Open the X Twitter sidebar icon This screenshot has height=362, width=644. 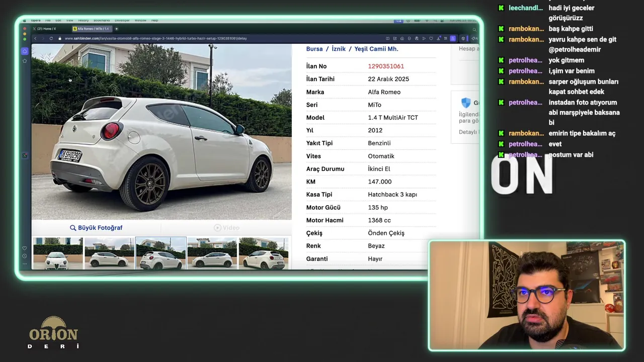25,155
